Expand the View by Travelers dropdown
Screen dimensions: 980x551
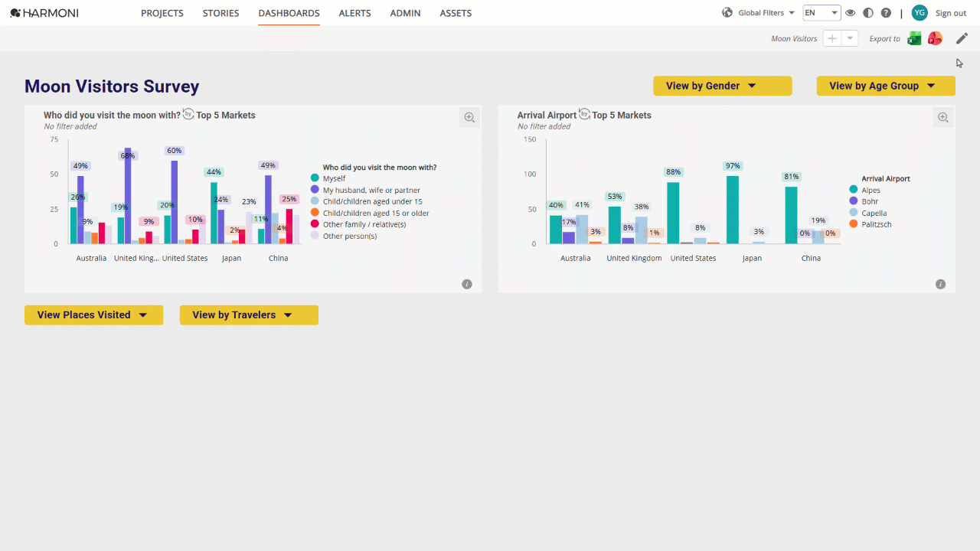click(x=249, y=315)
